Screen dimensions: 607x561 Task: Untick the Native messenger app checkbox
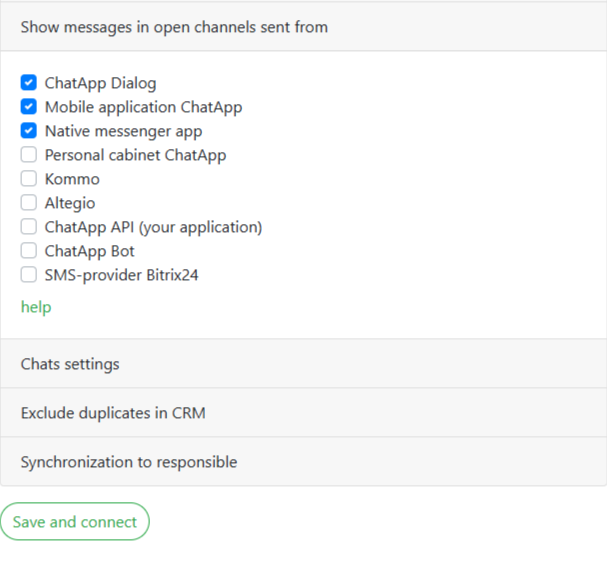point(29,131)
